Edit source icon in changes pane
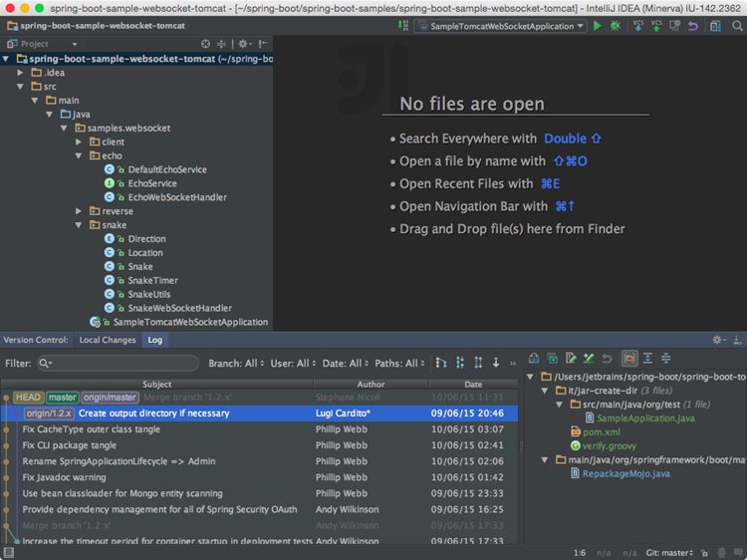 pos(571,359)
